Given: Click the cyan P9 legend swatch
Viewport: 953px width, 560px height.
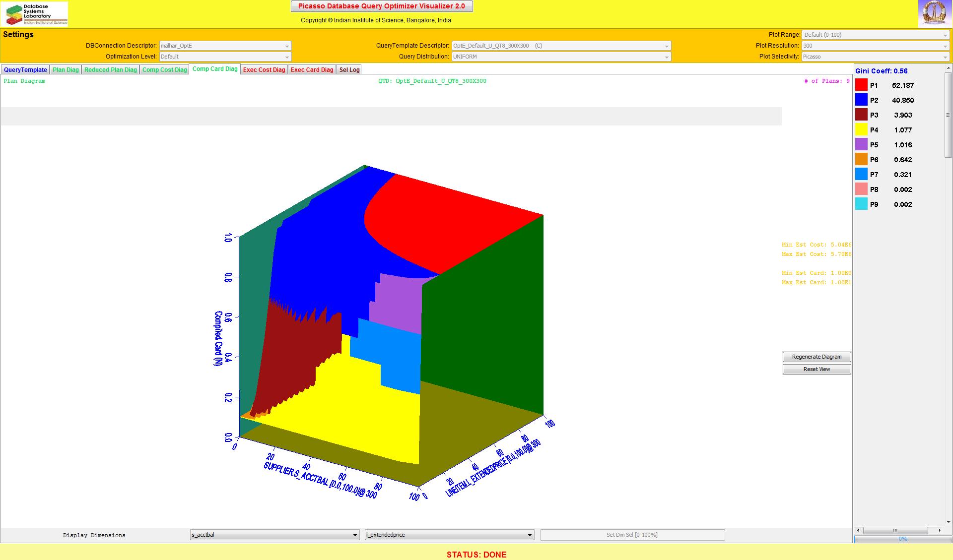Looking at the screenshot, I should 861,204.
